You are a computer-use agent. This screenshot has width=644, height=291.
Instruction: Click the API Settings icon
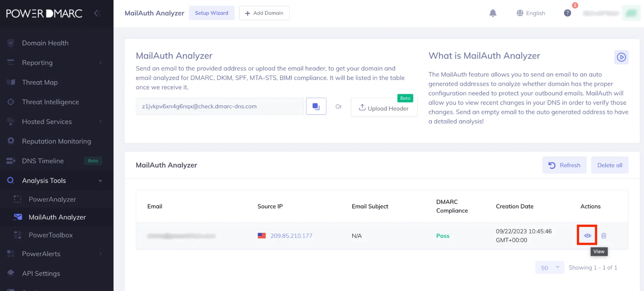pyautogui.click(x=11, y=273)
